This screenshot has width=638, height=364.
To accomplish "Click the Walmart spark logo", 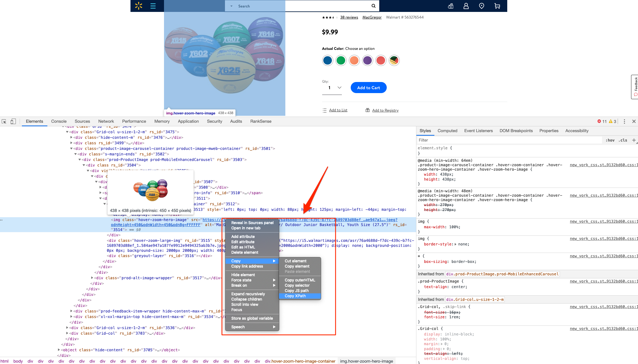I will 139,6.
